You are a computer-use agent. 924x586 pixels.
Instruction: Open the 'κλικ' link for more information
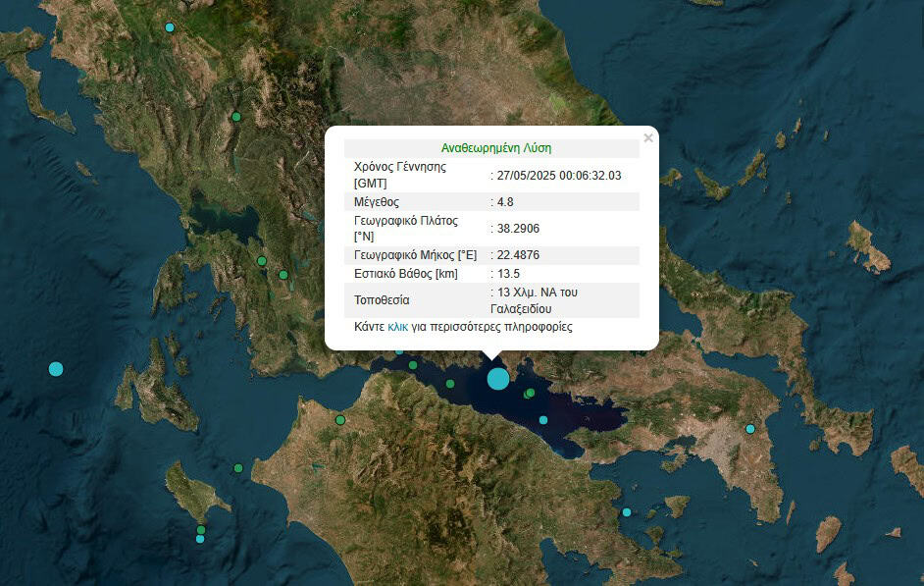397,327
